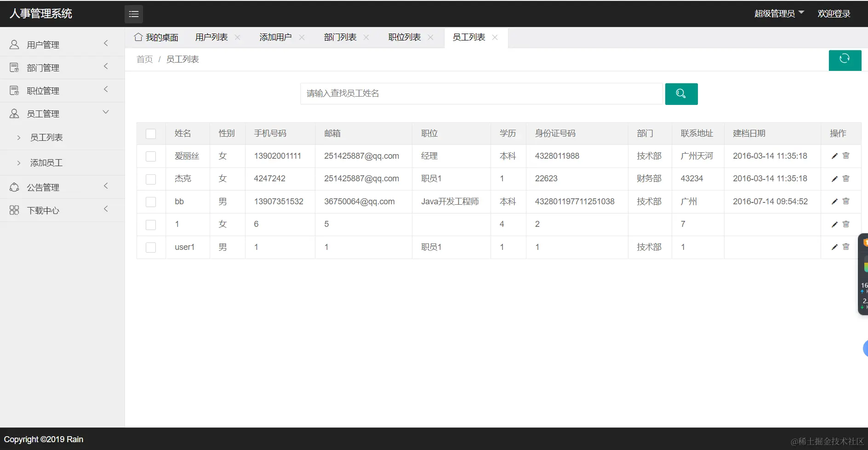This screenshot has width=868, height=450.
Task: Click the announcement management icon
Action: (14, 187)
